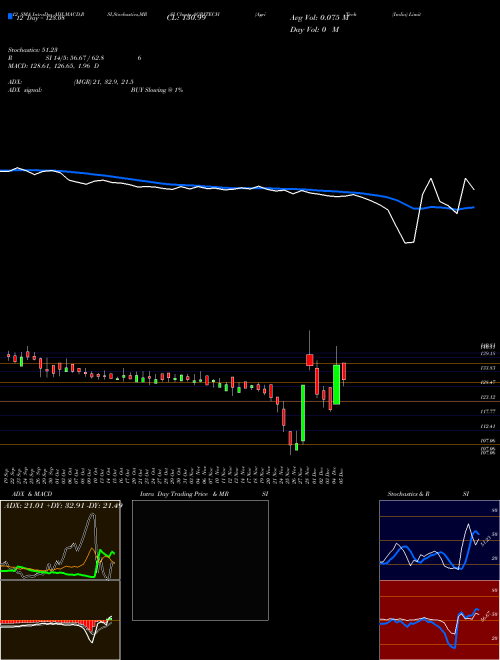
Task: Select the MACD 128.61, 126.65 values line
Action: coord(54,66)
